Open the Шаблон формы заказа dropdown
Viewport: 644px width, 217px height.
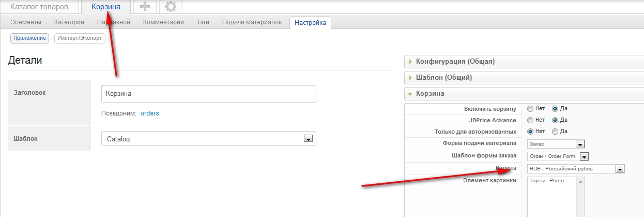pos(558,156)
